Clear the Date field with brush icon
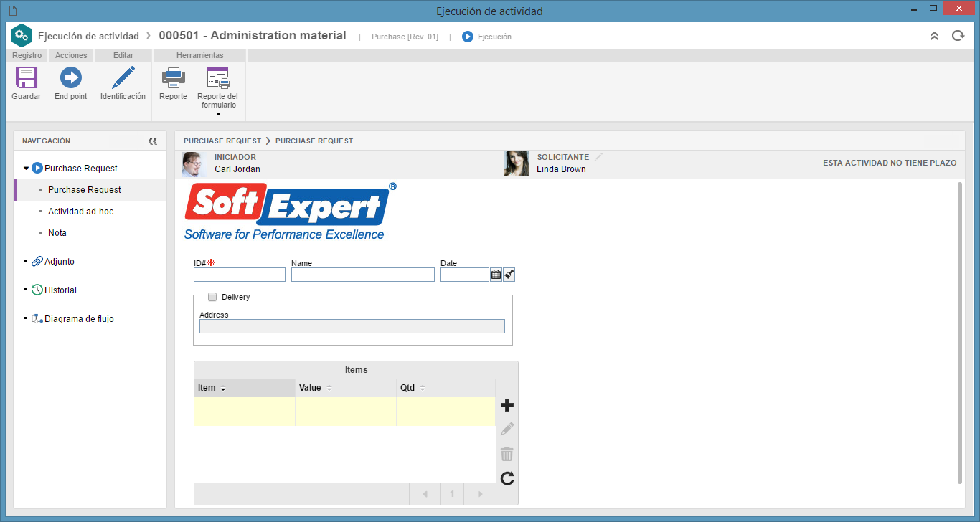The height and width of the screenshot is (522, 980). (x=509, y=275)
